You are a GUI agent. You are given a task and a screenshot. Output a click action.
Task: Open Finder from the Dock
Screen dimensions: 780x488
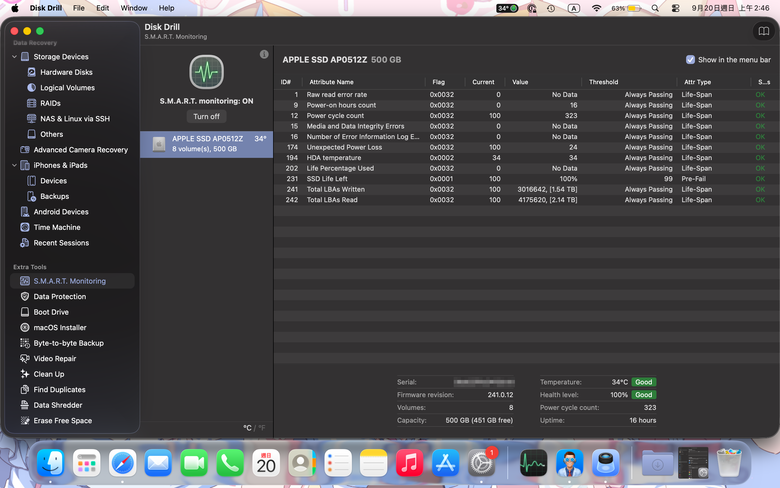click(x=50, y=463)
